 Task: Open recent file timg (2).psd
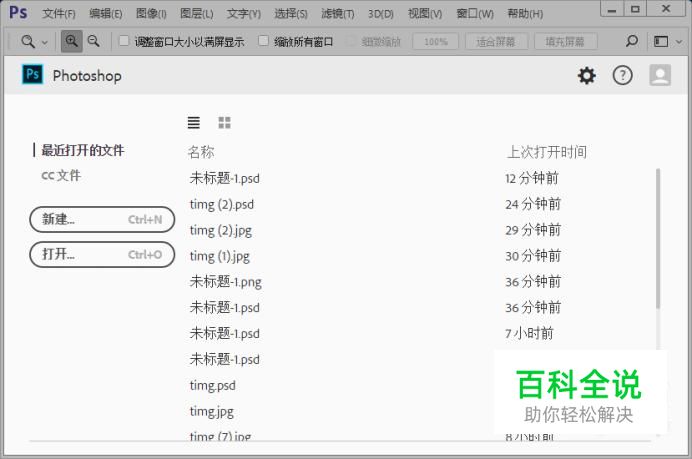point(222,204)
